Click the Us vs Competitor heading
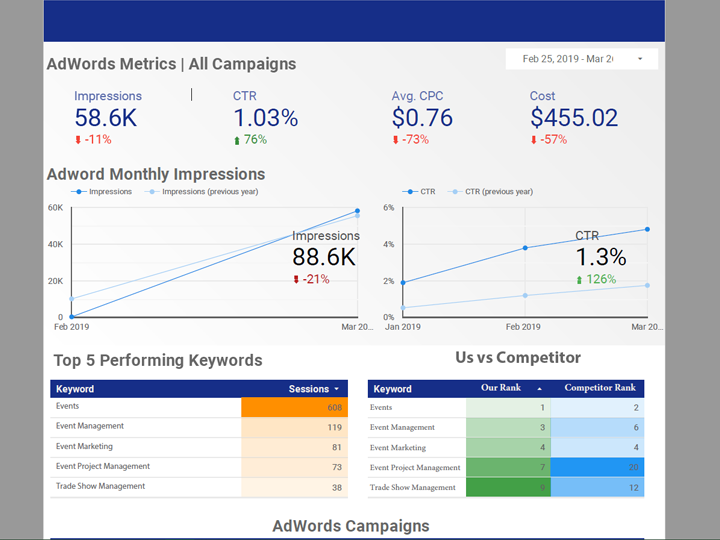The height and width of the screenshot is (540, 720). click(518, 357)
